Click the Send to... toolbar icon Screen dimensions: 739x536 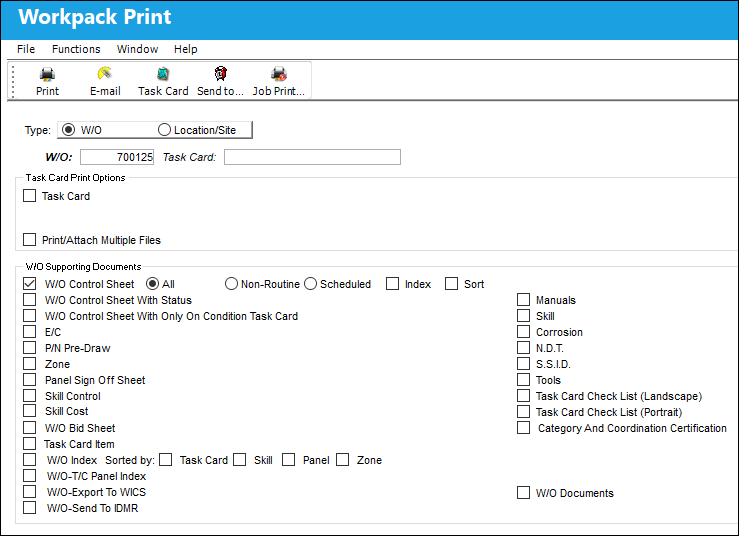point(220,81)
